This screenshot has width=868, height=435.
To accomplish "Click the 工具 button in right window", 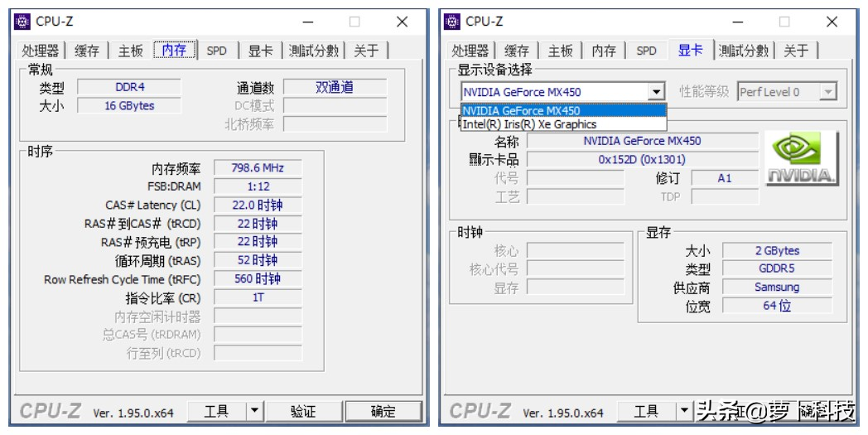I will click(646, 411).
